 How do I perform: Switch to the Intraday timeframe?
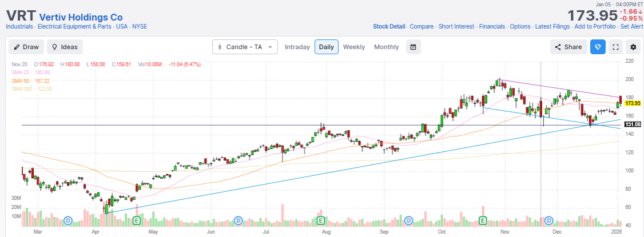coord(297,47)
